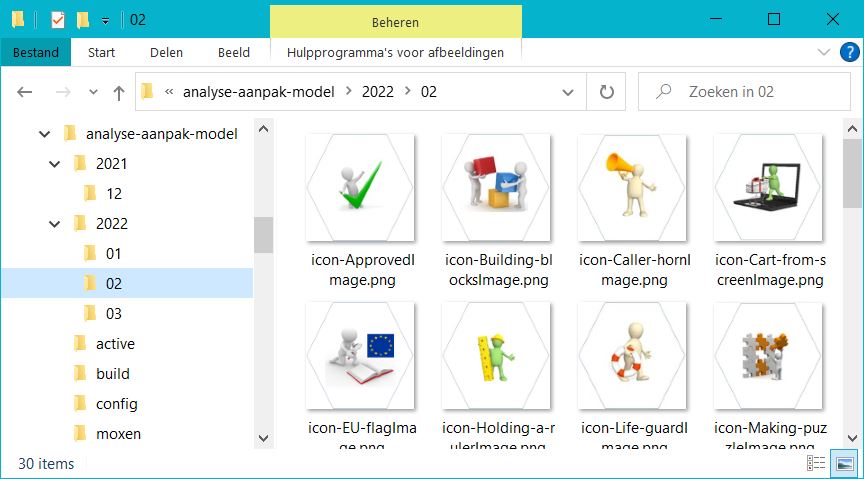This screenshot has width=864, height=479.
Task: Open the address bar history dropdown
Action: pyautogui.click(x=568, y=92)
